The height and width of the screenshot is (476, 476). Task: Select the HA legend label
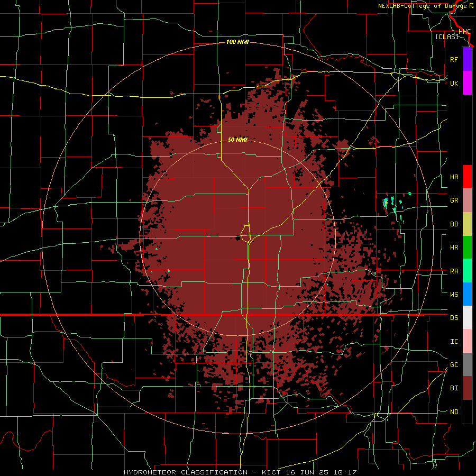454,177
